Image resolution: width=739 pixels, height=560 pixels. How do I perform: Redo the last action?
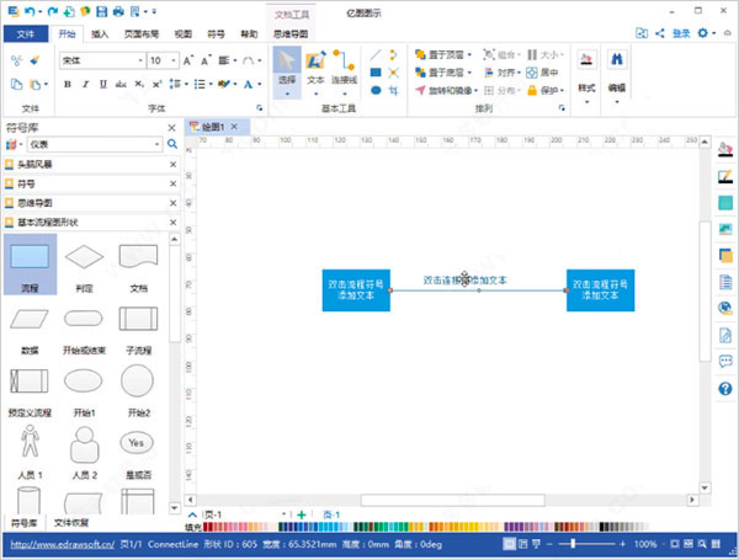pos(52,11)
